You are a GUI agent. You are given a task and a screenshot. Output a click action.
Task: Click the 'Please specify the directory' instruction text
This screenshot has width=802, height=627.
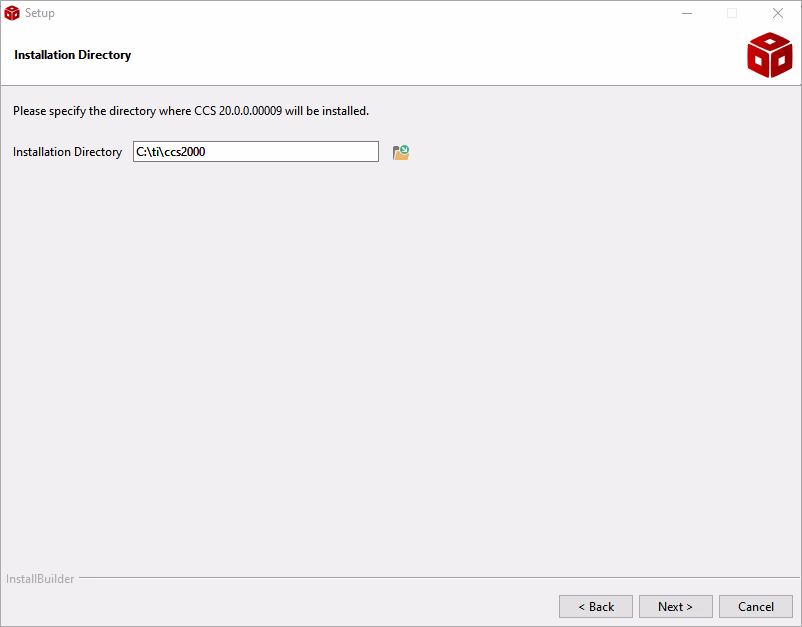[100, 110]
